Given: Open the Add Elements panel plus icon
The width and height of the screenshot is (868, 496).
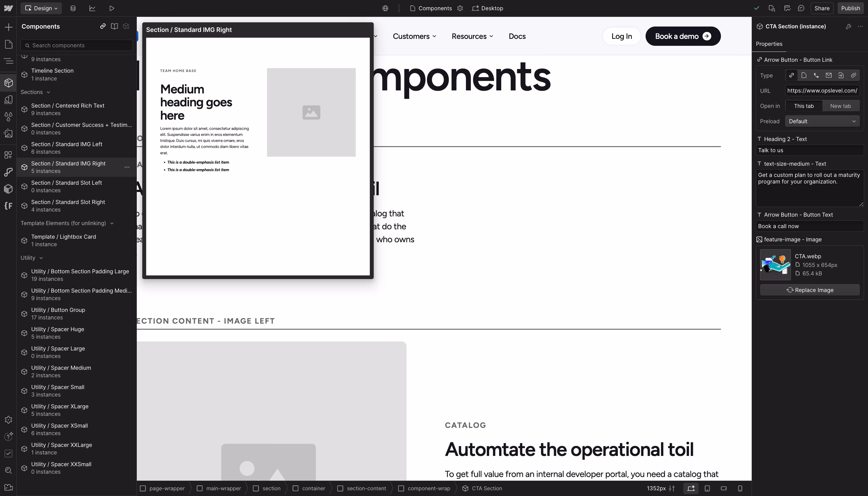Looking at the screenshot, I should click(8, 27).
